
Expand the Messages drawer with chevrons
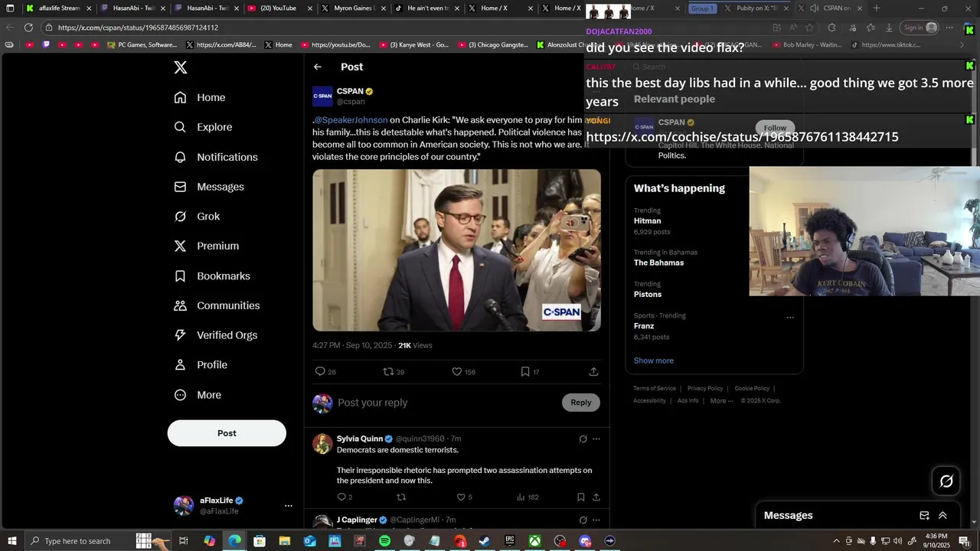tap(942, 516)
